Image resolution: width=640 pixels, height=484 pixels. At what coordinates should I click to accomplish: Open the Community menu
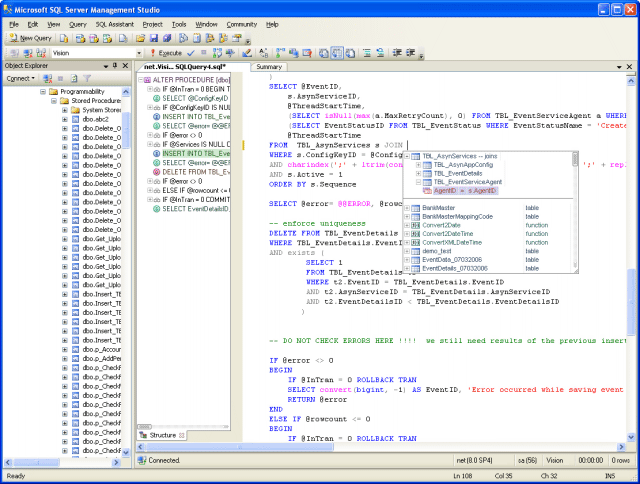242,24
